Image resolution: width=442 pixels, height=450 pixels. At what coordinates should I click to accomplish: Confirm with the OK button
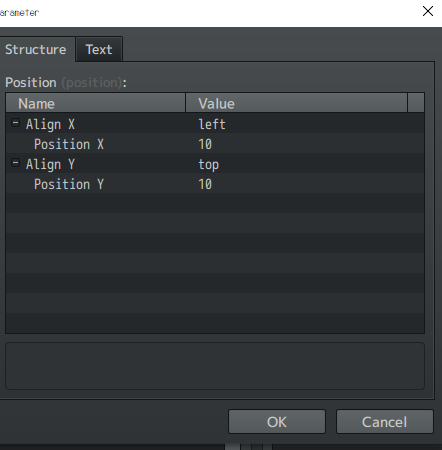277,422
